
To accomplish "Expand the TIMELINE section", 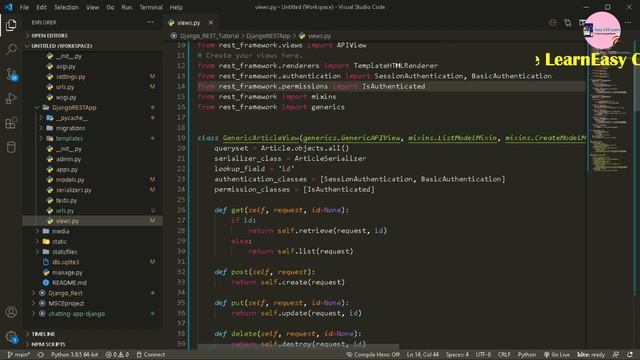I will 43,334.
